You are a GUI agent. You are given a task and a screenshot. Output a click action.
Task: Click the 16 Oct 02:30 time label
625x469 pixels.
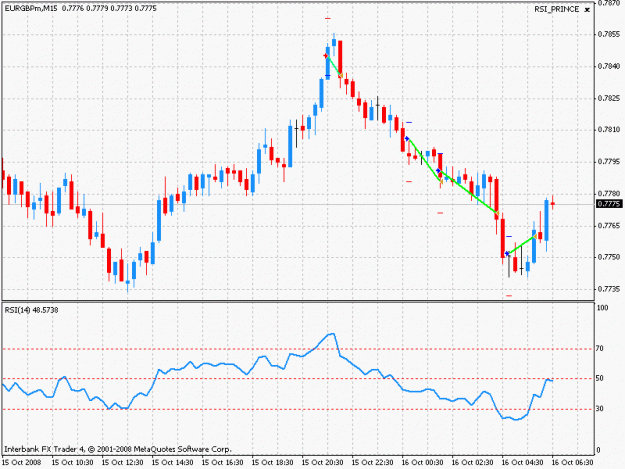[x=472, y=463]
